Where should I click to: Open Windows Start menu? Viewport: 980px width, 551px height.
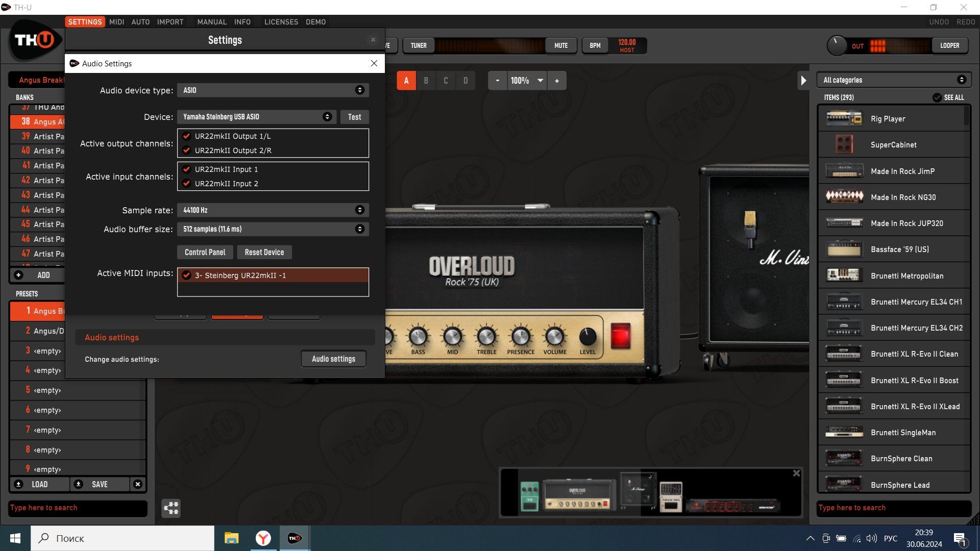tap(15, 538)
